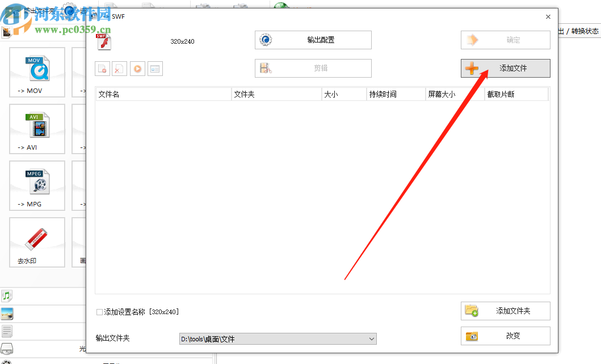The width and height of the screenshot is (601, 364).
Task: Click the 屏幕大小 column header
Action: 455,94
